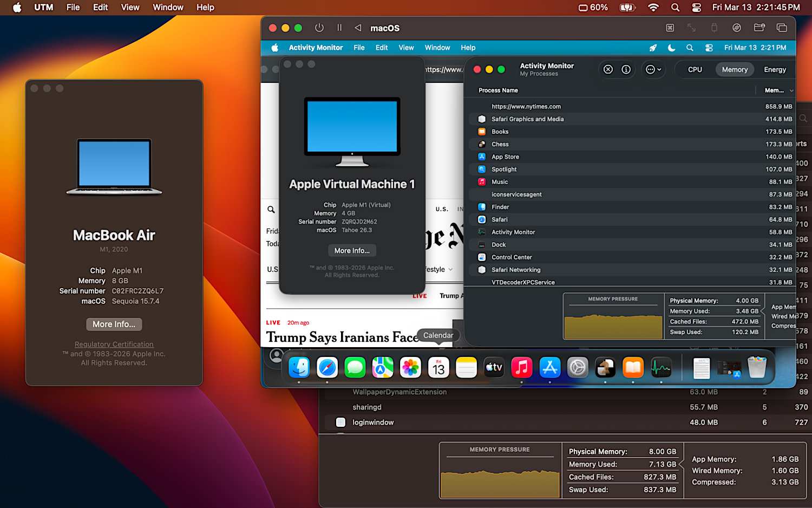Open the host View menu next to Window
The height and width of the screenshot is (508, 812).
130,8
